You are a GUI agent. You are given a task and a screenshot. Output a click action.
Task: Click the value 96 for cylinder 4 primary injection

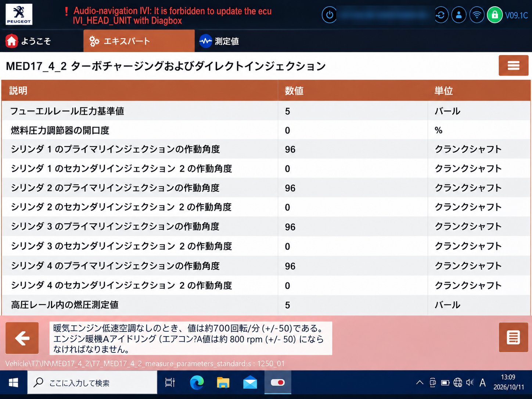click(x=290, y=266)
